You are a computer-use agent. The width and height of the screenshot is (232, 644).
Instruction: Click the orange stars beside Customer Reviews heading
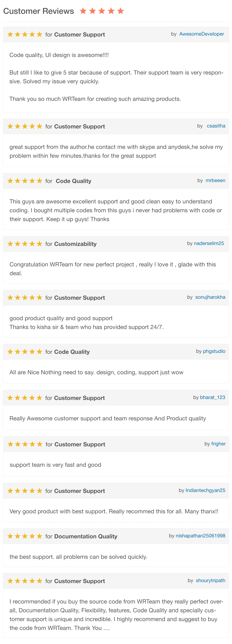click(x=102, y=11)
